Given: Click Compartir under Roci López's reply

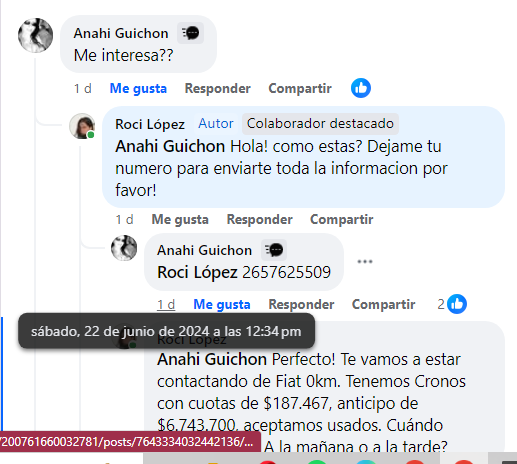Looking at the screenshot, I should coord(342,219).
